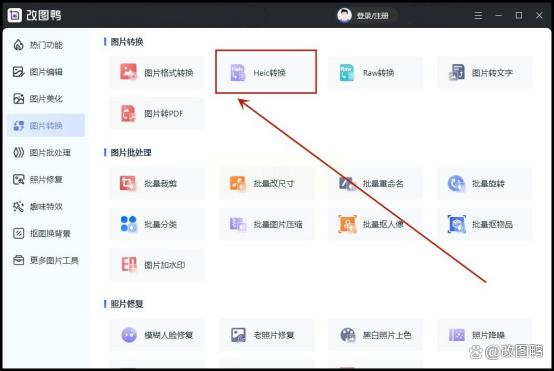This screenshot has height=371, width=554.
Task: Switch to 热门功能 sidebar tab
Action: pos(46,45)
